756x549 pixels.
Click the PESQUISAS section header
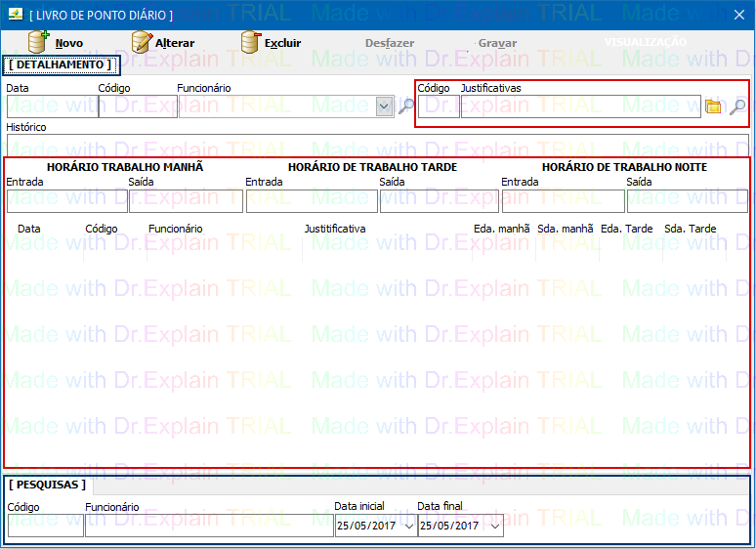pyautogui.click(x=48, y=484)
